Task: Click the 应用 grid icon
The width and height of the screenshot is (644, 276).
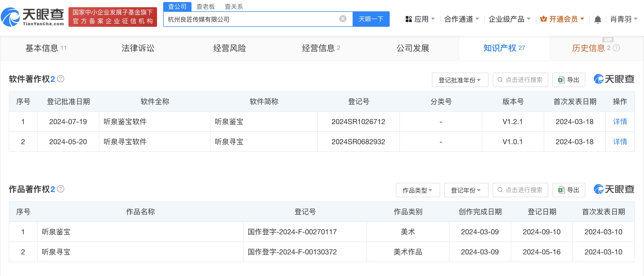Action: [x=408, y=19]
